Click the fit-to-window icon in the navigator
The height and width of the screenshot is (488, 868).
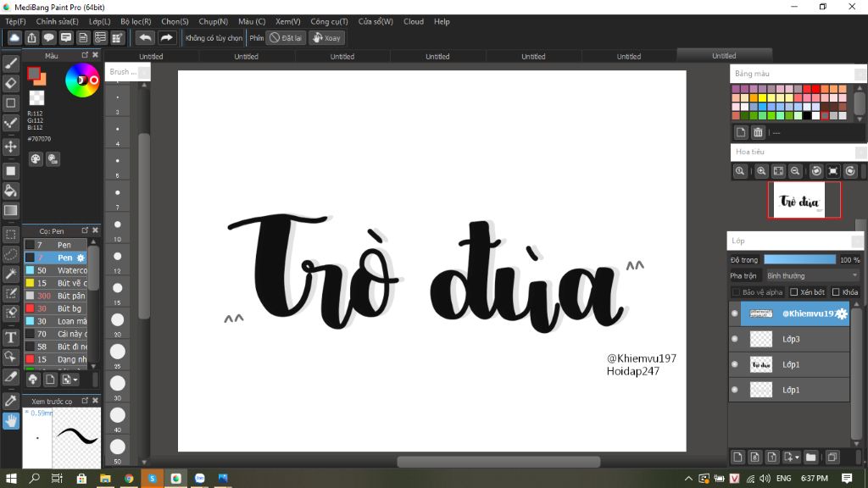[778, 171]
